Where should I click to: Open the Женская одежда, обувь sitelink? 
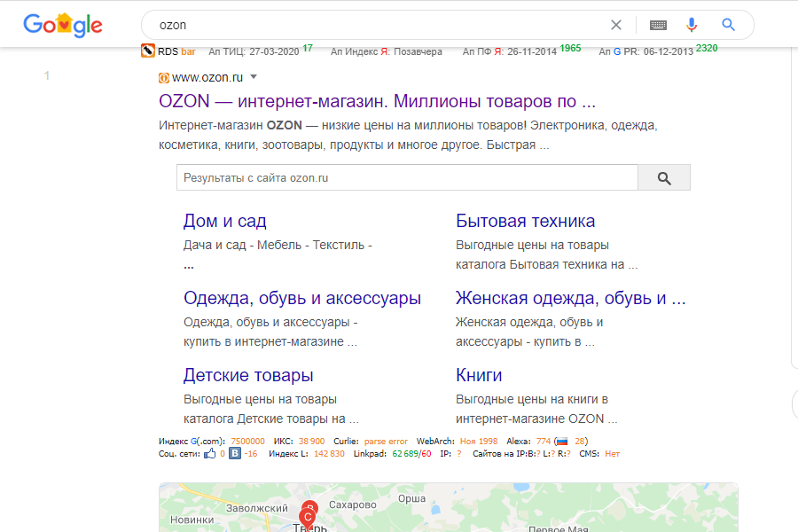(570, 298)
